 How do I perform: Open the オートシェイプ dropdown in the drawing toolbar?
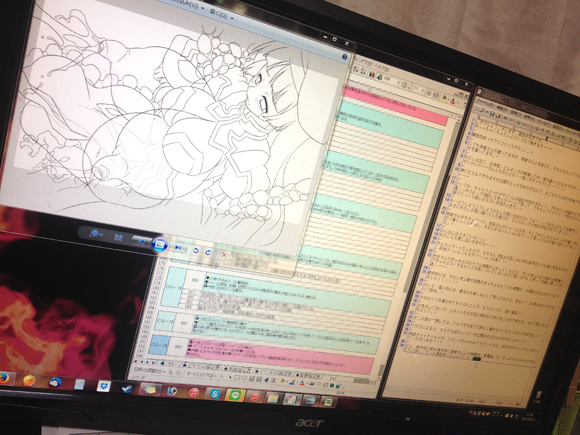201,374
